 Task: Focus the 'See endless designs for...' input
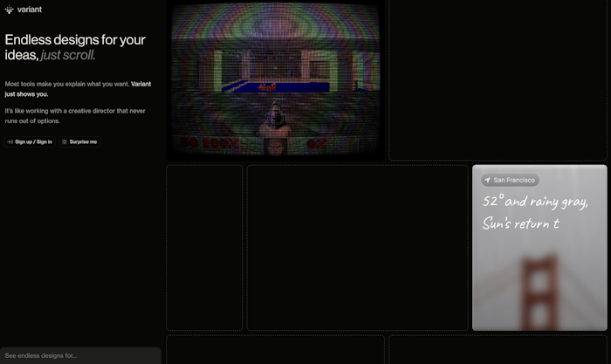[x=80, y=355]
